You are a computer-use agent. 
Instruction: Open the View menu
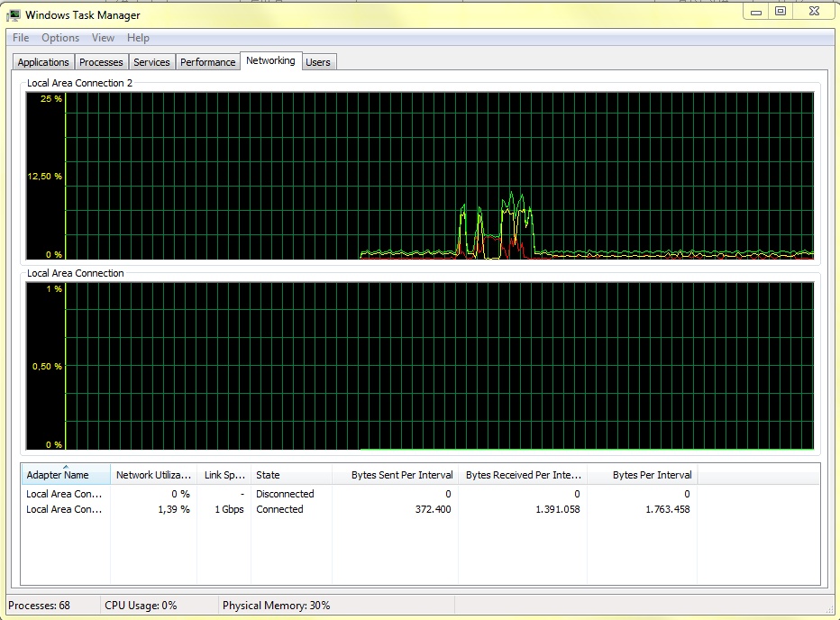coord(103,38)
